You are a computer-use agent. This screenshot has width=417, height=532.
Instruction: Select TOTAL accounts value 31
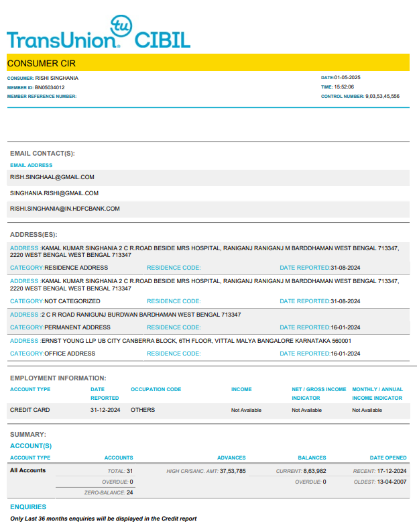pyautogui.click(x=130, y=471)
